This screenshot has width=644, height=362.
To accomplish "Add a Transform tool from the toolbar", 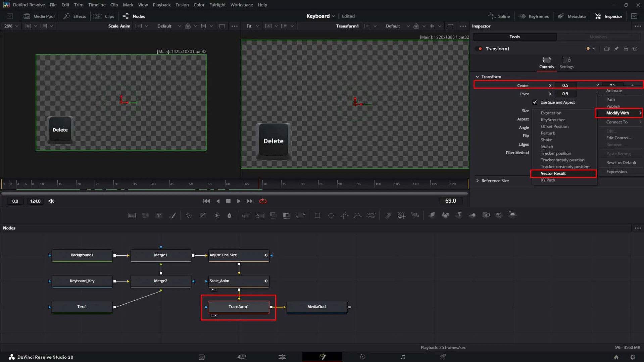I will [301, 215].
